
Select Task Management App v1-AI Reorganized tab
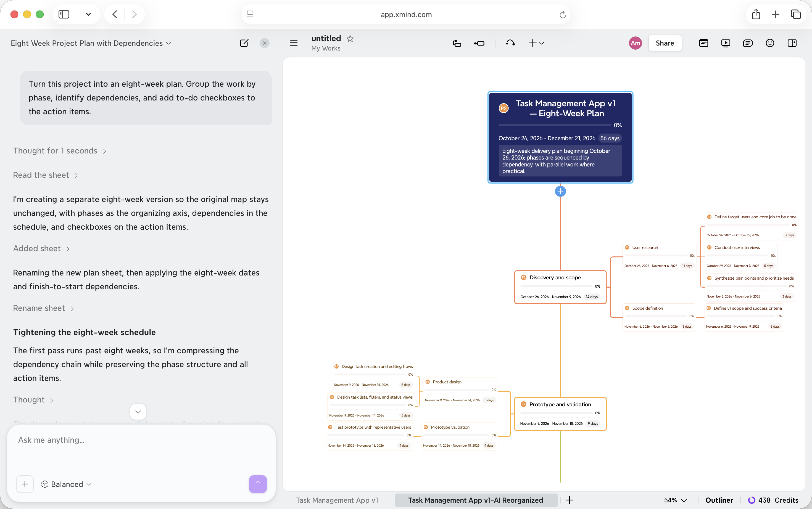click(476, 500)
